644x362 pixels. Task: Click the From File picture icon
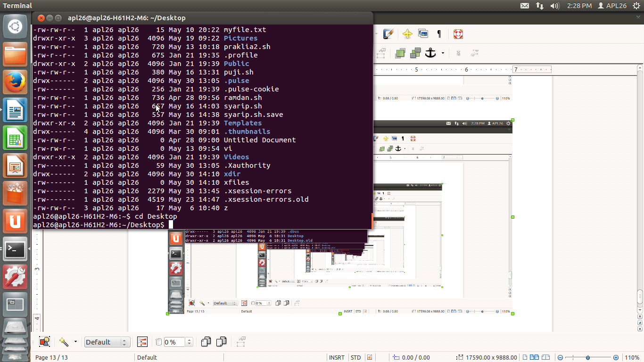pos(45,342)
